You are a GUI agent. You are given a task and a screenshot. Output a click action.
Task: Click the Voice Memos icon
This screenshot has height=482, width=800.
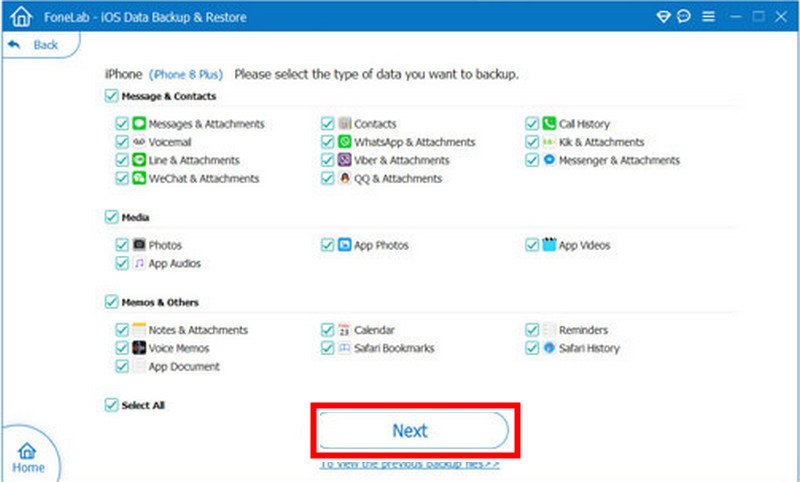139,348
